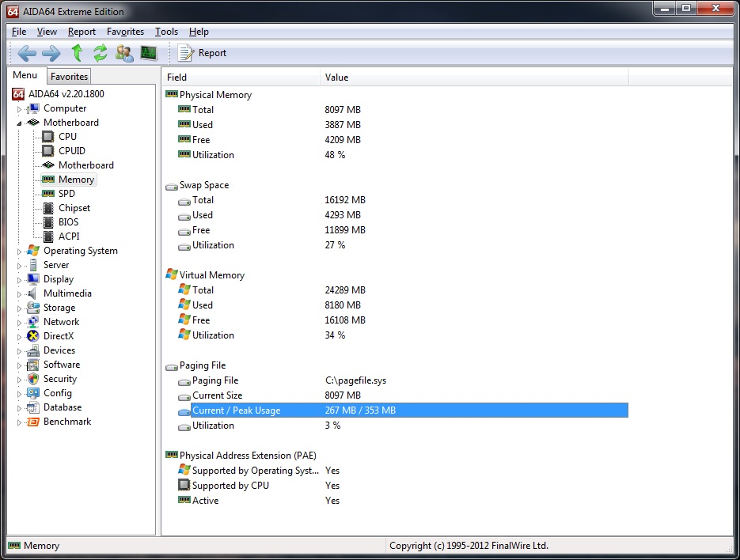Select the Current Size row
This screenshot has width=740, height=560.
pos(396,395)
